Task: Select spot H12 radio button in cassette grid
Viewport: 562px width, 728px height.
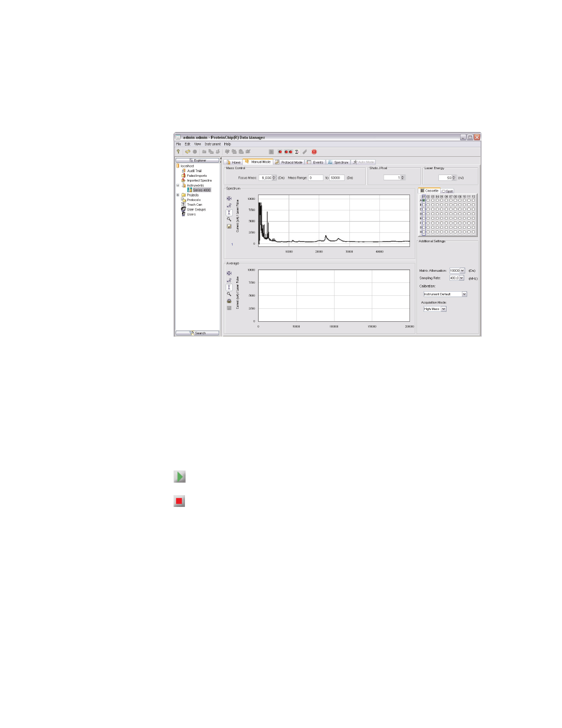Action: pos(473,232)
